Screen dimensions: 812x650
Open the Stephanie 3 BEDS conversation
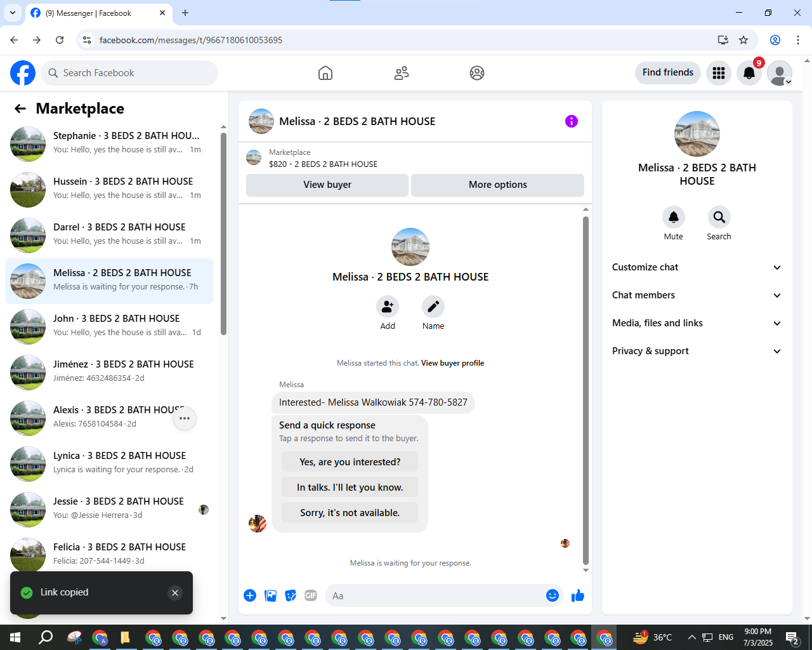(x=109, y=143)
